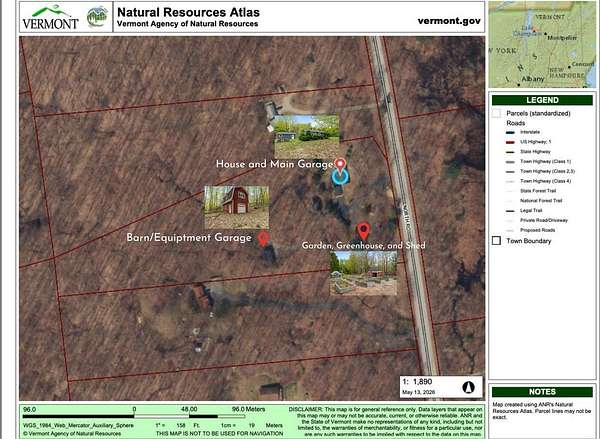Click the 1: 1,890 map scale value

417,382
